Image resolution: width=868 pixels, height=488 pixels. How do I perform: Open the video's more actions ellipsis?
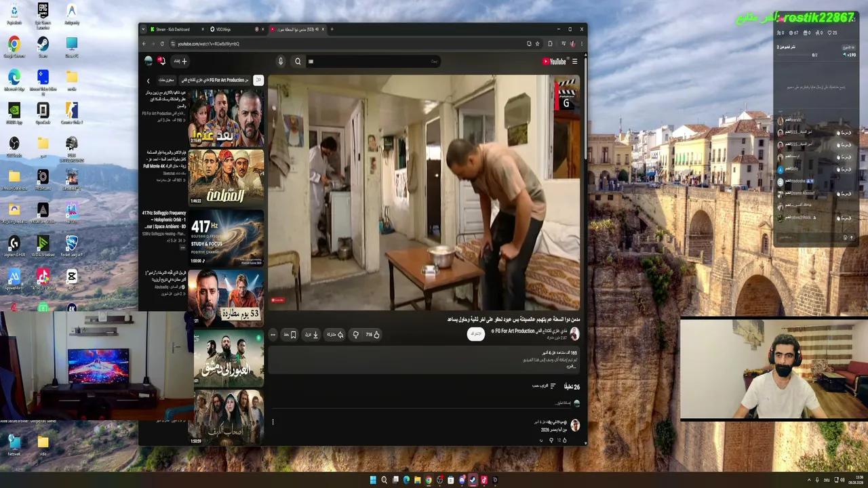(x=273, y=335)
